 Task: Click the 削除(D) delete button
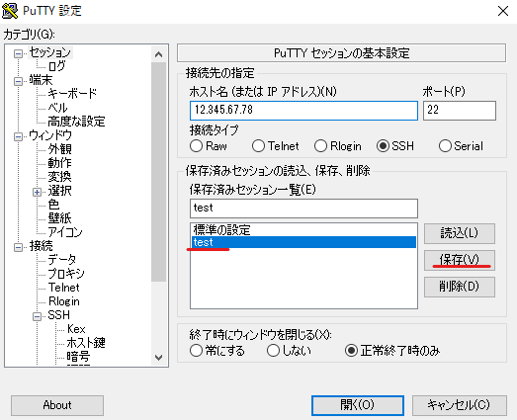coord(460,287)
